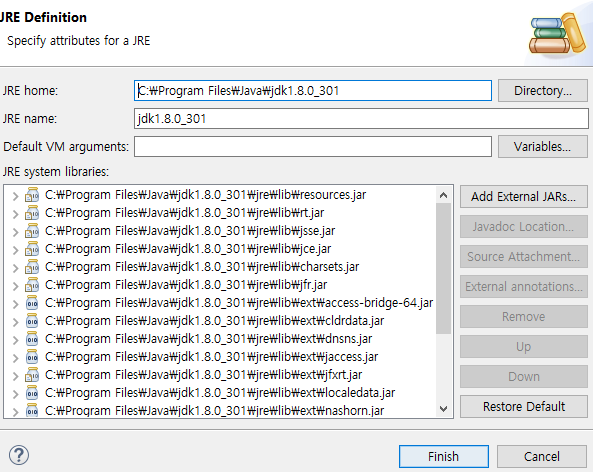Select the charsets.jar path row
Screen dimensions: 593x472
click(x=202, y=267)
